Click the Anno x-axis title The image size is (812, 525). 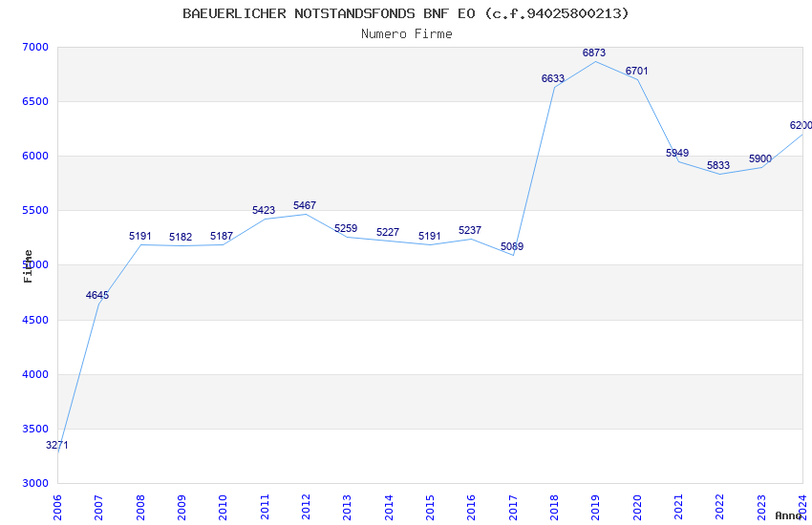[788, 515]
